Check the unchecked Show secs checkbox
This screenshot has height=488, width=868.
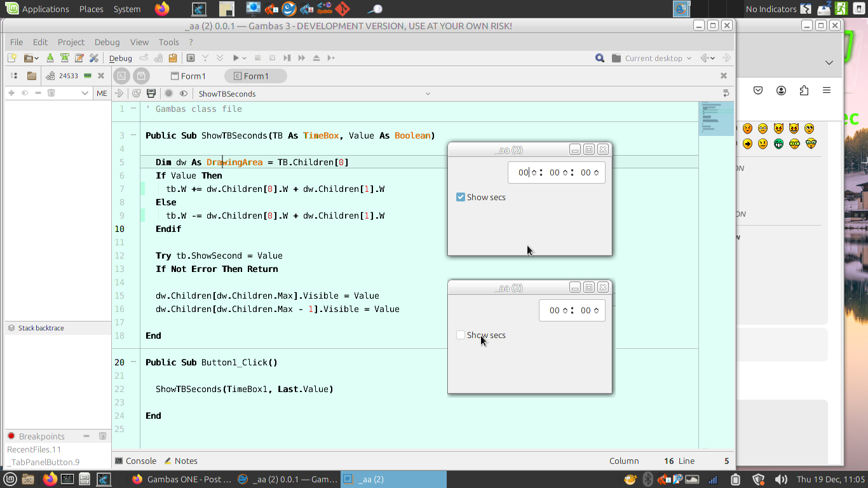click(x=461, y=335)
